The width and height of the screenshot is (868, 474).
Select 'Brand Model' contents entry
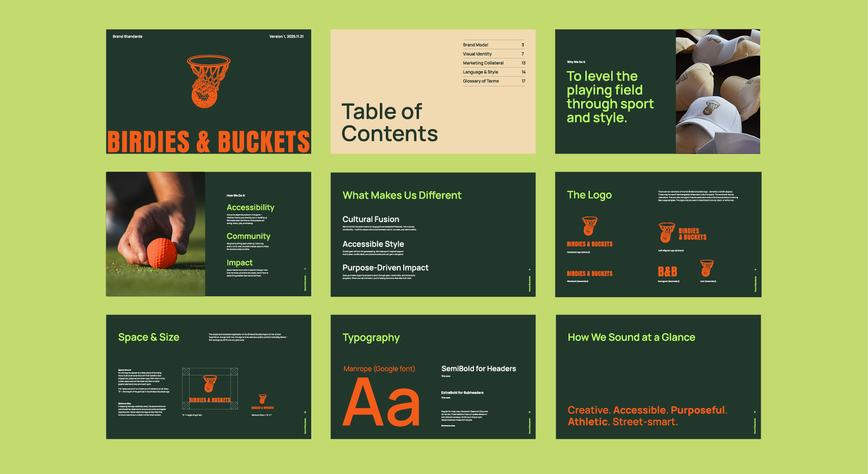pyautogui.click(x=494, y=45)
